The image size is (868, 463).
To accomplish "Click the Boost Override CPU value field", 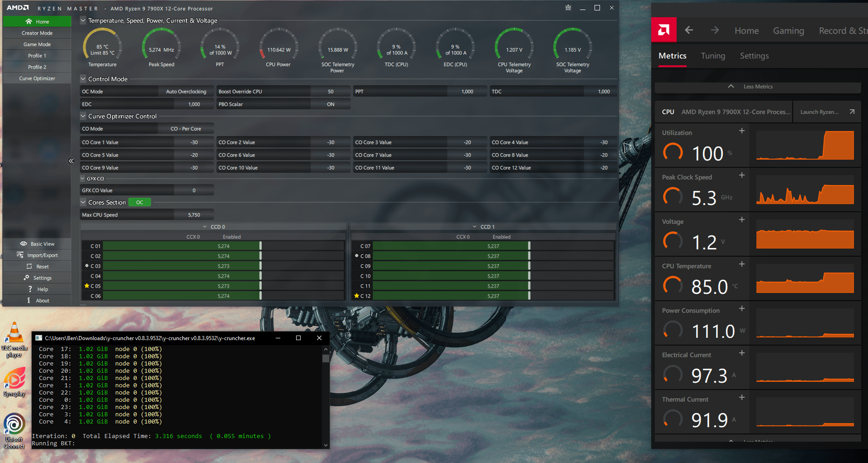I will pos(331,91).
